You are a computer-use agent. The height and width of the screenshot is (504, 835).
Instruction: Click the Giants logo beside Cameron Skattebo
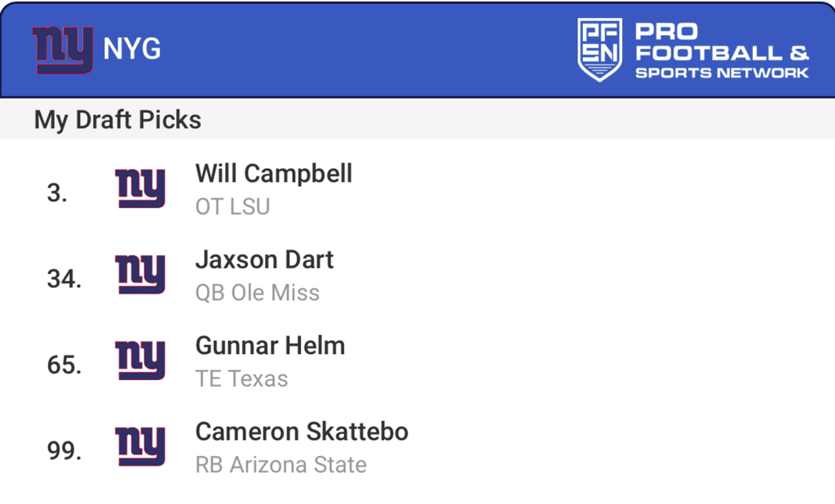[140, 446]
